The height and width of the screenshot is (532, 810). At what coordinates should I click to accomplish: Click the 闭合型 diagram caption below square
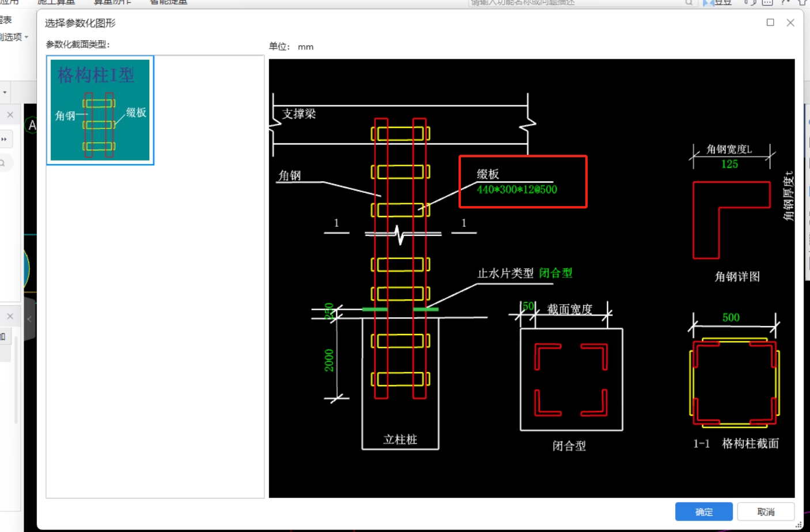coord(569,446)
